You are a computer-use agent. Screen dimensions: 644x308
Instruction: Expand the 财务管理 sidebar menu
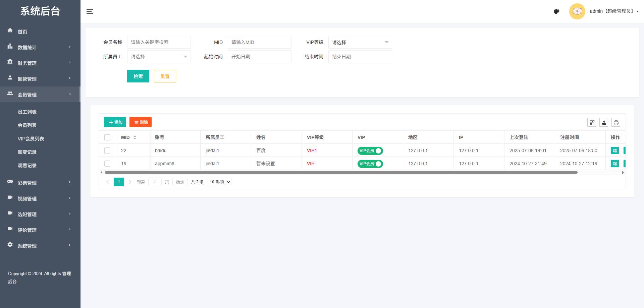pos(27,63)
